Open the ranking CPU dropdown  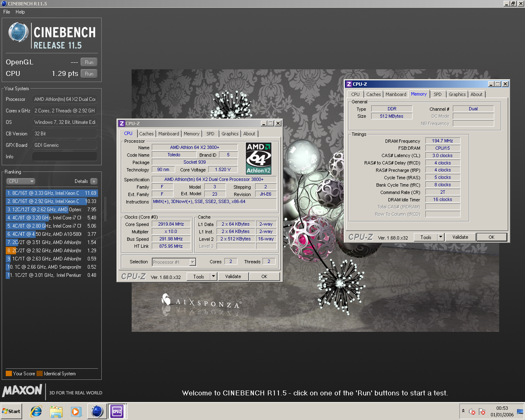tap(21, 181)
